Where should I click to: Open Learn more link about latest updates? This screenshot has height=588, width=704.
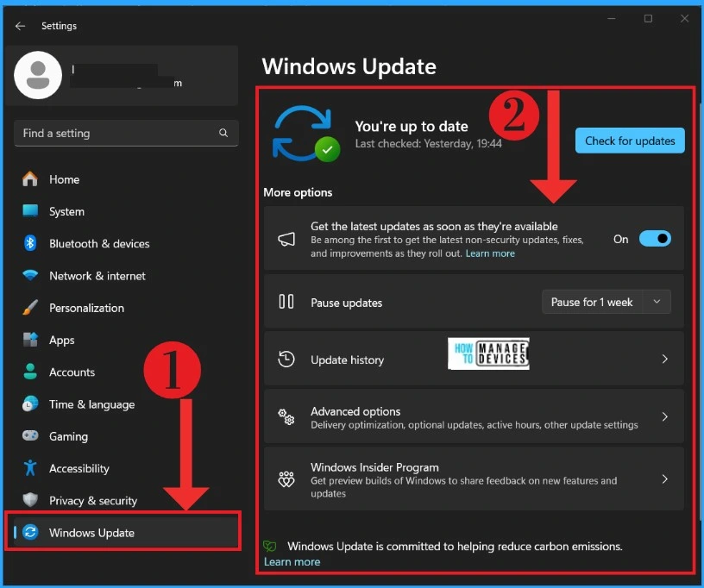click(490, 253)
